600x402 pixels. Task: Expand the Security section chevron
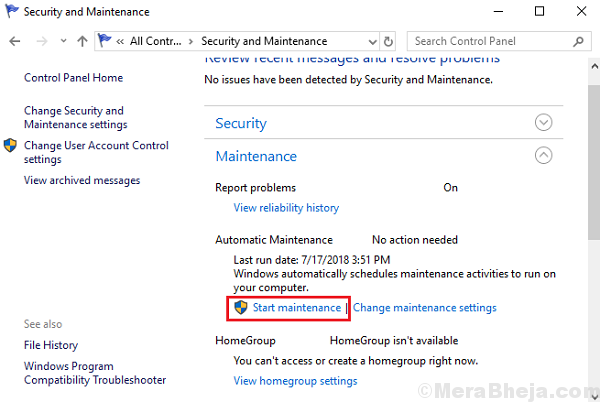[x=543, y=122]
